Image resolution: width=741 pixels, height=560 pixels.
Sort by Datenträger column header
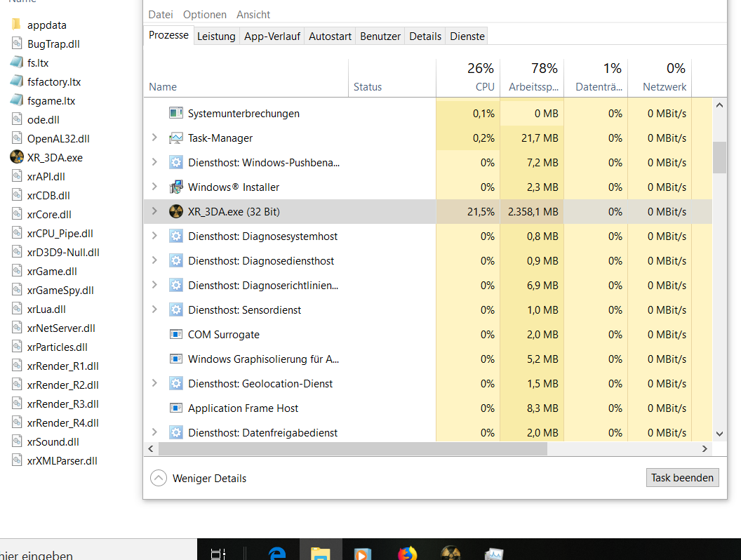[596, 78]
